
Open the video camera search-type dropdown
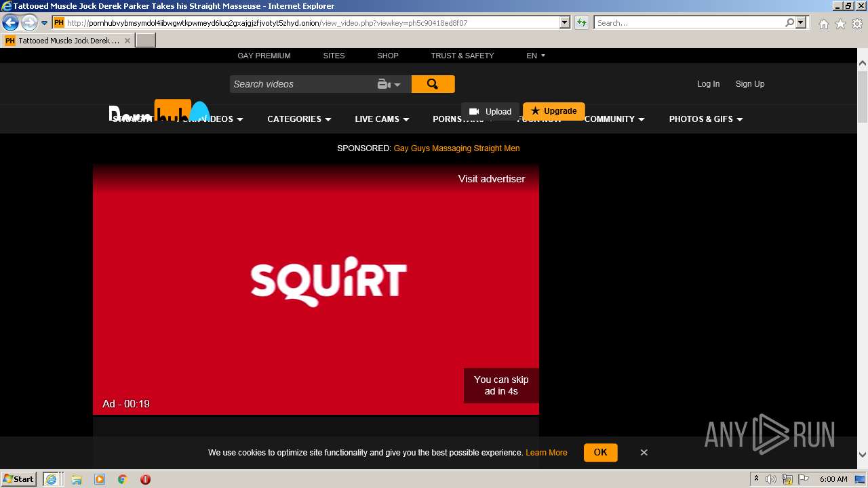(x=389, y=84)
